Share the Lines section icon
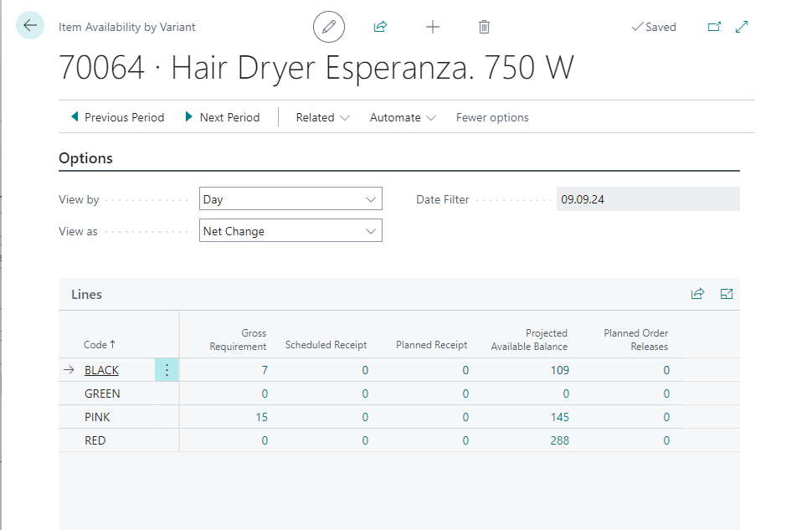The width and height of the screenshot is (812, 530). click(x=697, y=294)
